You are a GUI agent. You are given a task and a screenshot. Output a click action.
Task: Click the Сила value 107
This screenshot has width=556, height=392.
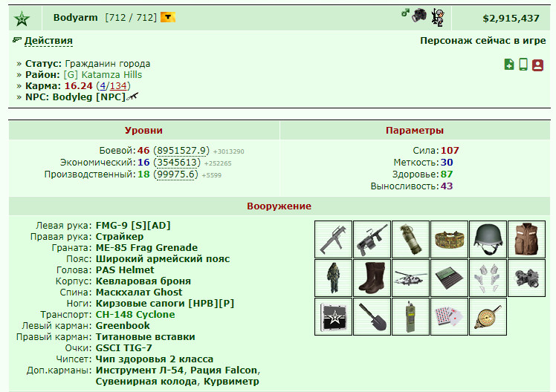click(x=450, y=151)
